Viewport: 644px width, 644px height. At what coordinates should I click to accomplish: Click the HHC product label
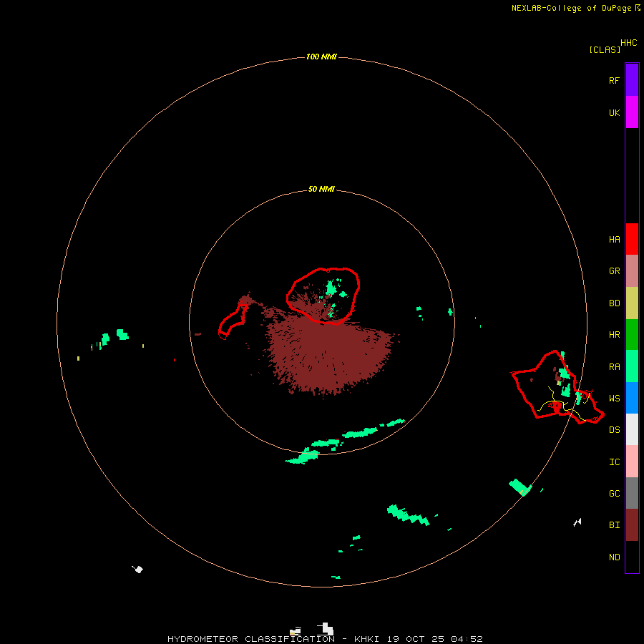[629, 43]
